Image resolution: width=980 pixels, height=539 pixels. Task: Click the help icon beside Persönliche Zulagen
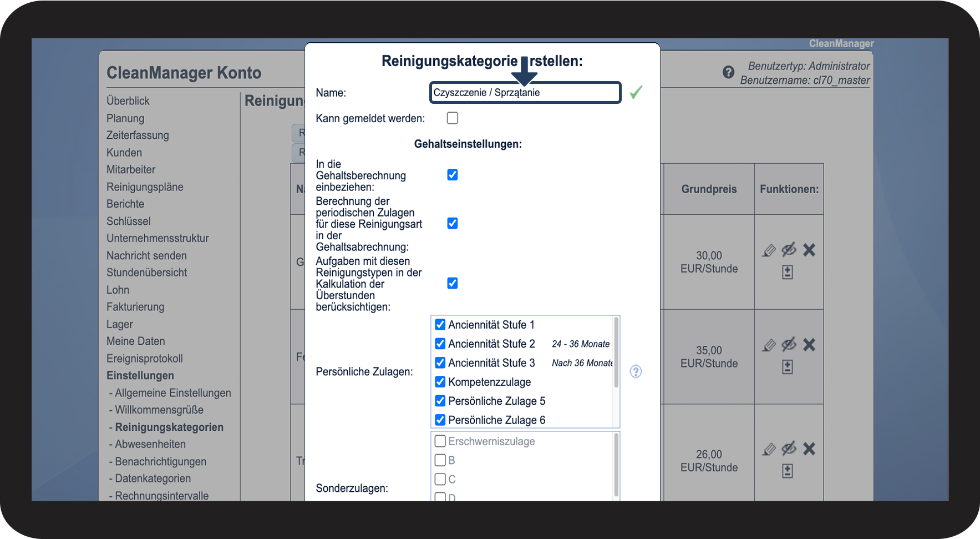point(636,371)
